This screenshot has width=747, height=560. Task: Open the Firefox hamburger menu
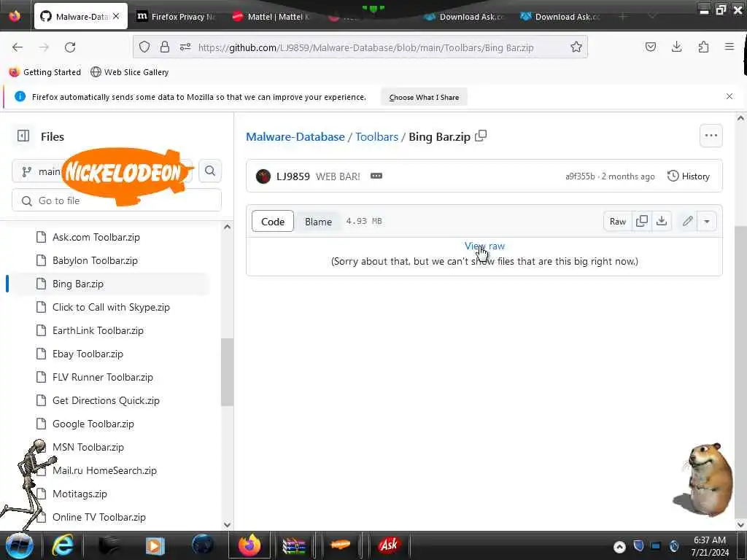click(x=729, y=47)
